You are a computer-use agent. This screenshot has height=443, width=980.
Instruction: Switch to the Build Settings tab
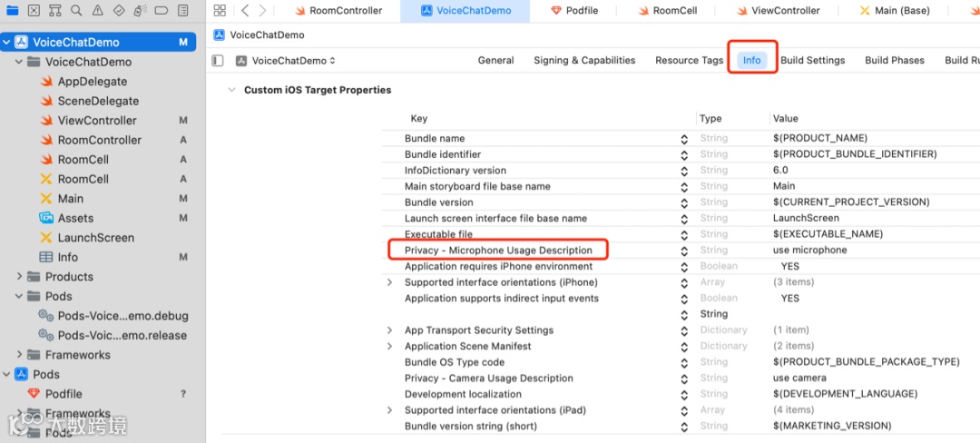tap(812, 61)
